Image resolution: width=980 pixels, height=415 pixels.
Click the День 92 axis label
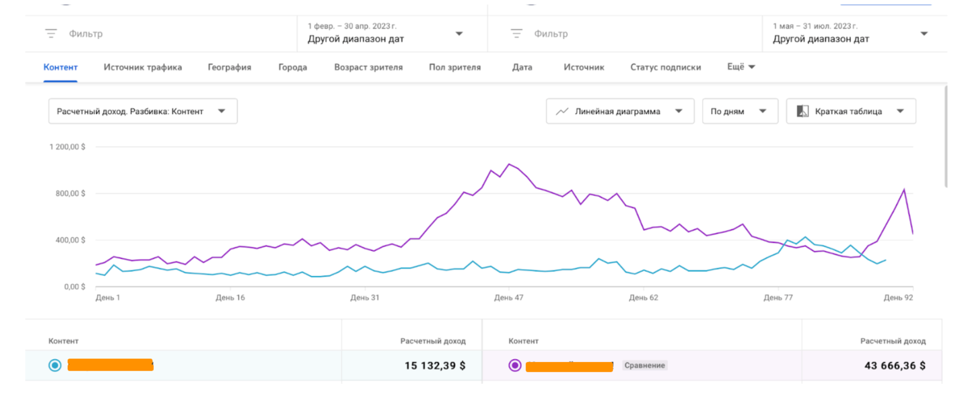(898, 298)
